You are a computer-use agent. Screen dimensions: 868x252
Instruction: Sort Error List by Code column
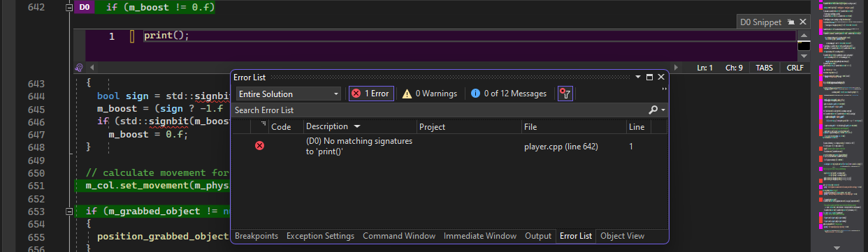coord(280,127)
